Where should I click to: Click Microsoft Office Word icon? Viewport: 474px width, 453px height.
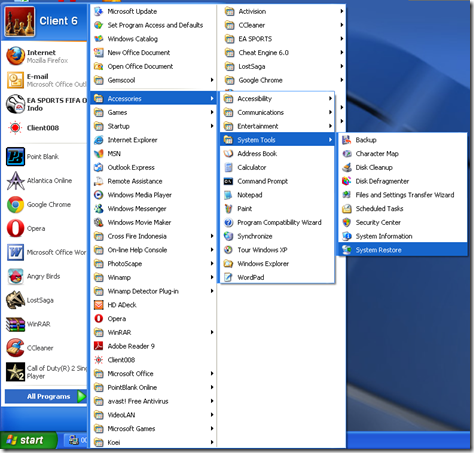[x=15, y=252]
